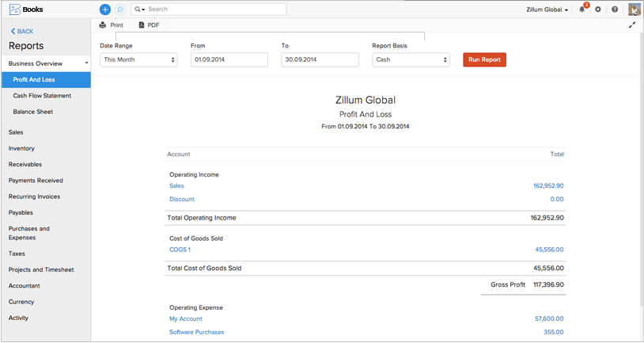Open the Zillum Global organization switcher
Viewport: 644px width, 343px height.
(x=547, y=10)
